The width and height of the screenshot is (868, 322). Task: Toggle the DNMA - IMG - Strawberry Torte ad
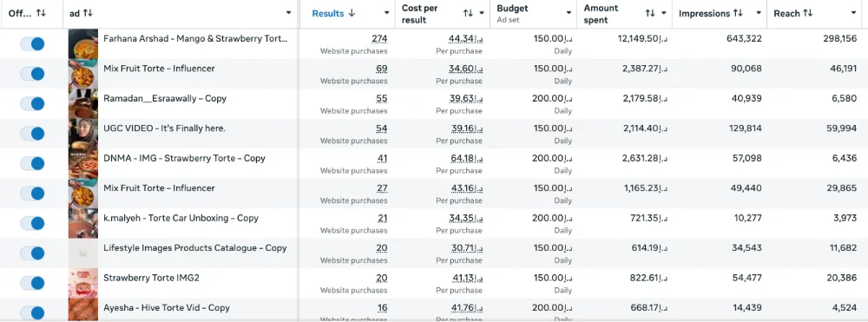pos(32,164)
